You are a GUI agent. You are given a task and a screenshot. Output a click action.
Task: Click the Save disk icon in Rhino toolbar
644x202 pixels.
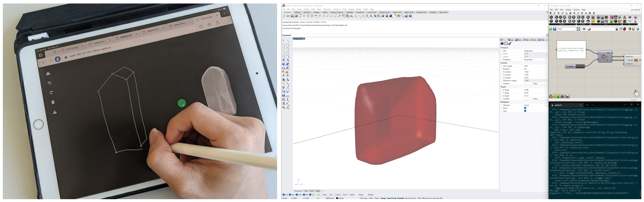point(292,16)
